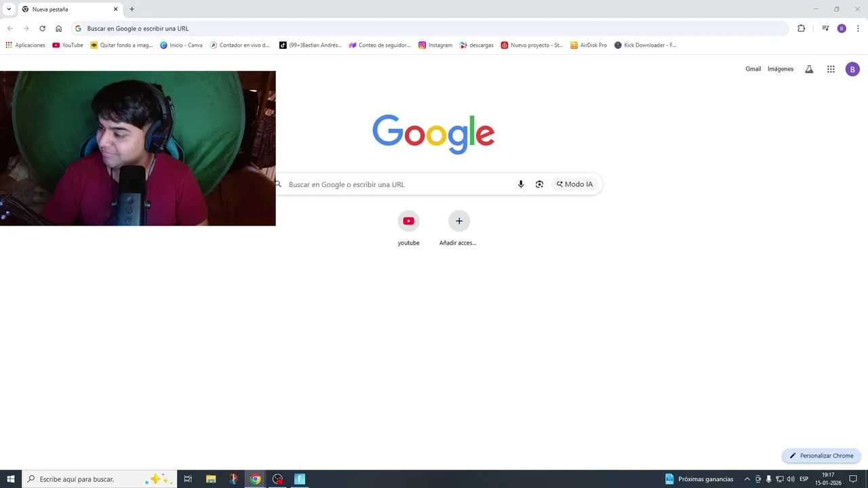Open network settings tray icon
Screen dimensions: 868x488
(780, 479)
